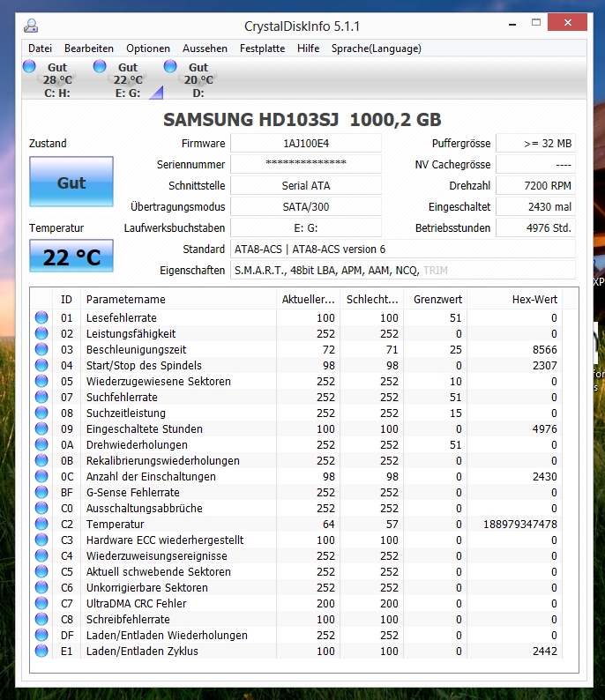The width and height of the screenshot is (605, 700).
Task: Open the Festplatte menu
Action: (262, 48)
